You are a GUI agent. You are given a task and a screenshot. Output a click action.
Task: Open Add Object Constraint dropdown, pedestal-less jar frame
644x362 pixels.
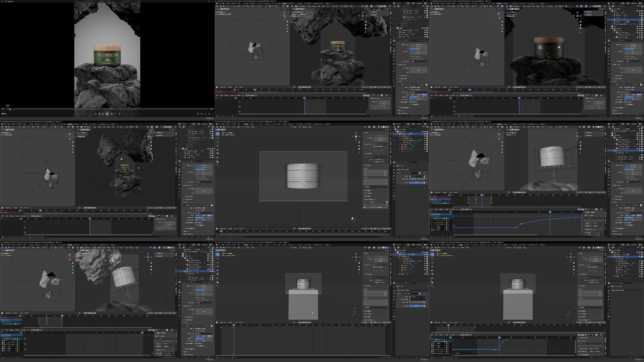412,170
